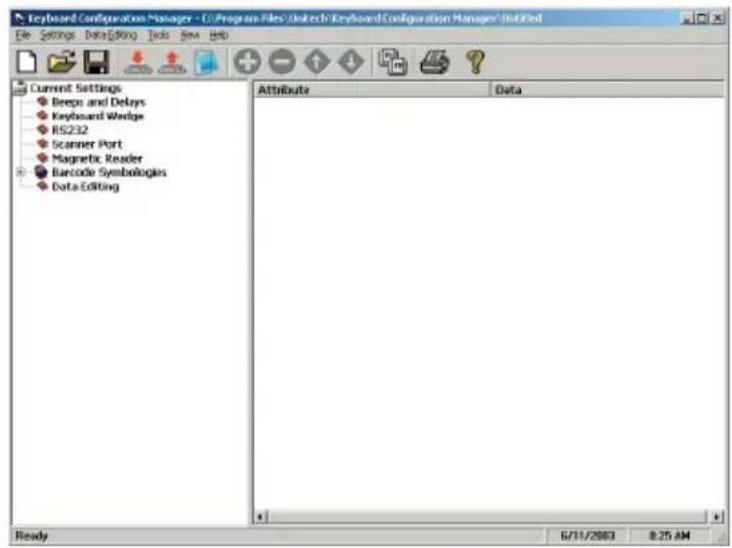Click the 8:25 AM time in status bar
This screenshot has height=548, width=732.
(669, 535)
